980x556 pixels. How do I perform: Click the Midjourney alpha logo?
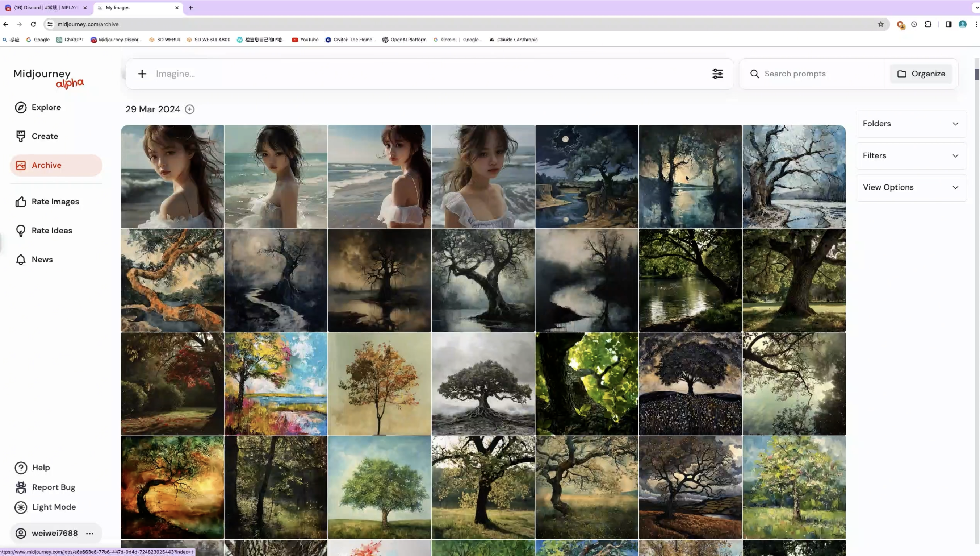click(48, 78)
